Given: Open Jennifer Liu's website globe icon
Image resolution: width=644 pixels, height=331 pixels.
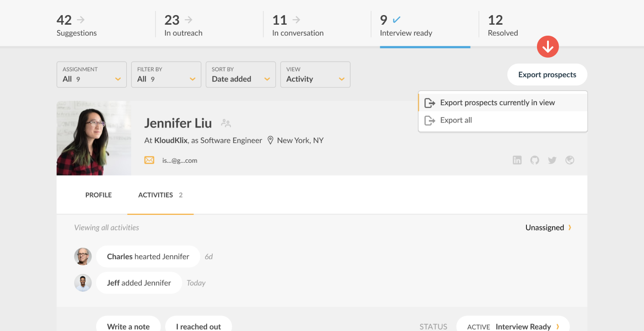Looking at the screenshot, I should [570, 160].
